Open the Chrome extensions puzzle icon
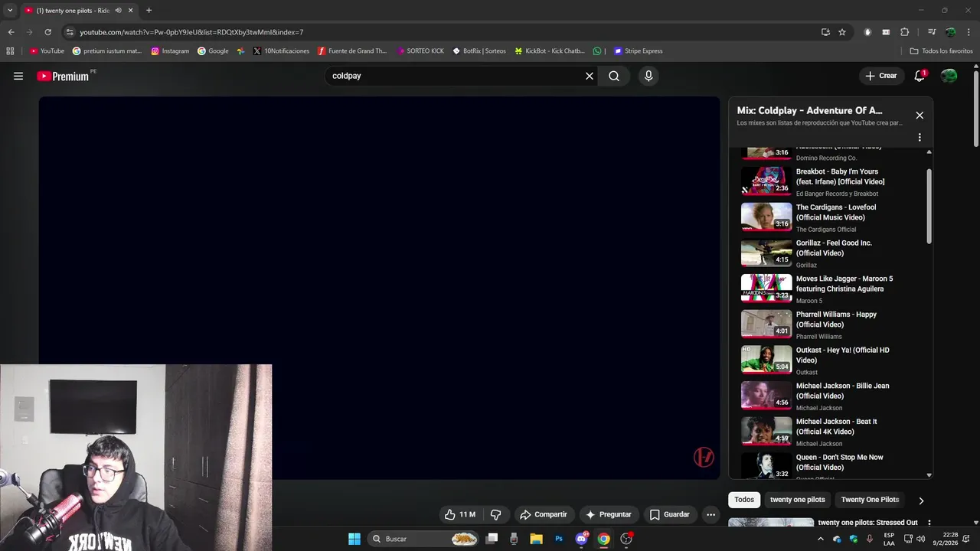980x551 pixels. pyautogui.click(x=905, y=32)
